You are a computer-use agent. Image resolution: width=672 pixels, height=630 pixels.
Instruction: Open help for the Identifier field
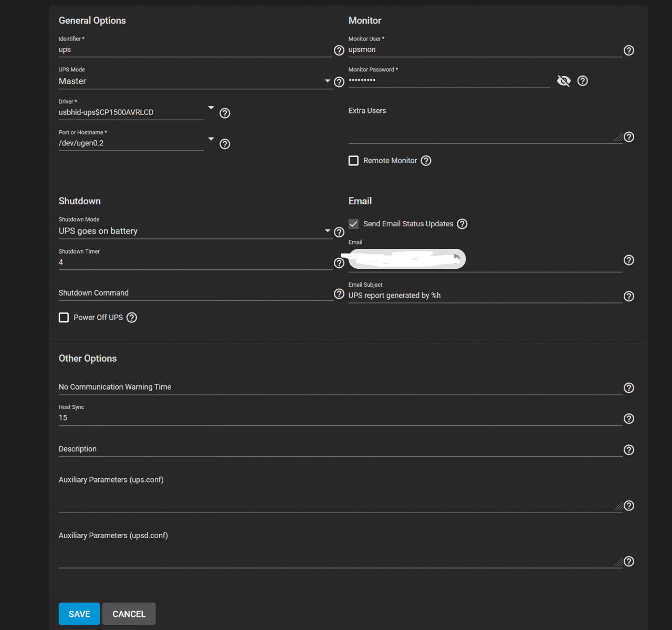click(x=339, y=50)
